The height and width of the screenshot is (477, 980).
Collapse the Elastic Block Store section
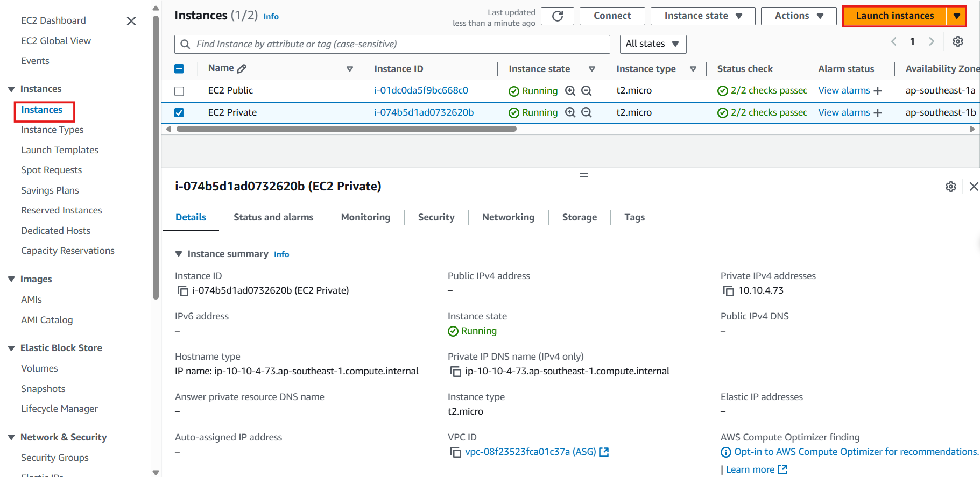coord(11,348)
